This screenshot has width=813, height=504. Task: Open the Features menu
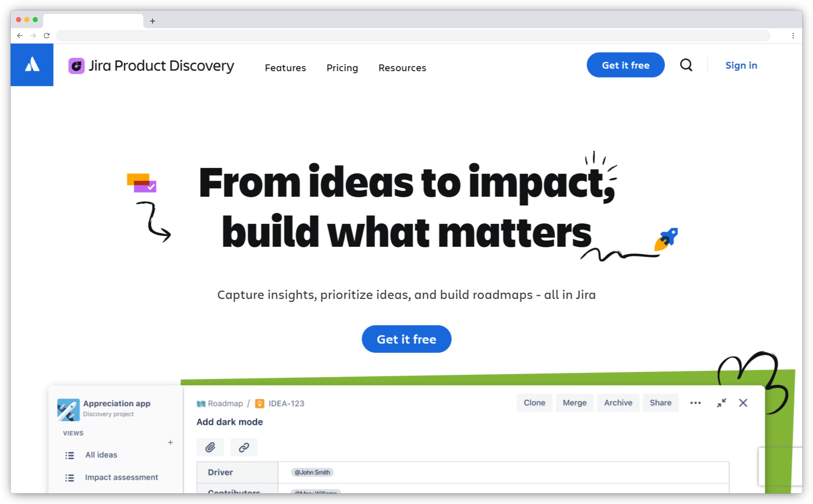coord(285,68)
